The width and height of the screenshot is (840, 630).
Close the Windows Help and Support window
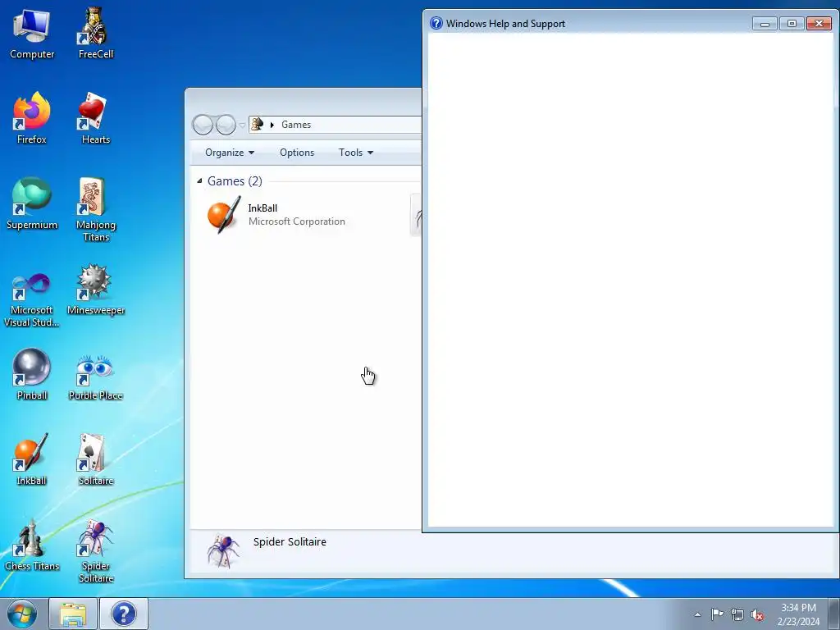[819, 24]
